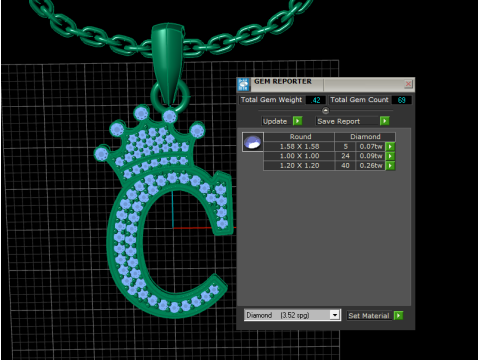Viewport: 480px width, 360px height.
Task: Click the '0.26tw' weight cell
Action: [371, 166]
